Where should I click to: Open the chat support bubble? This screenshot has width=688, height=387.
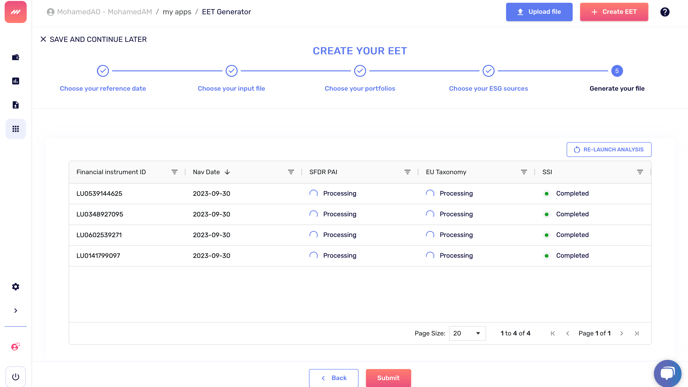click(667, 373)
